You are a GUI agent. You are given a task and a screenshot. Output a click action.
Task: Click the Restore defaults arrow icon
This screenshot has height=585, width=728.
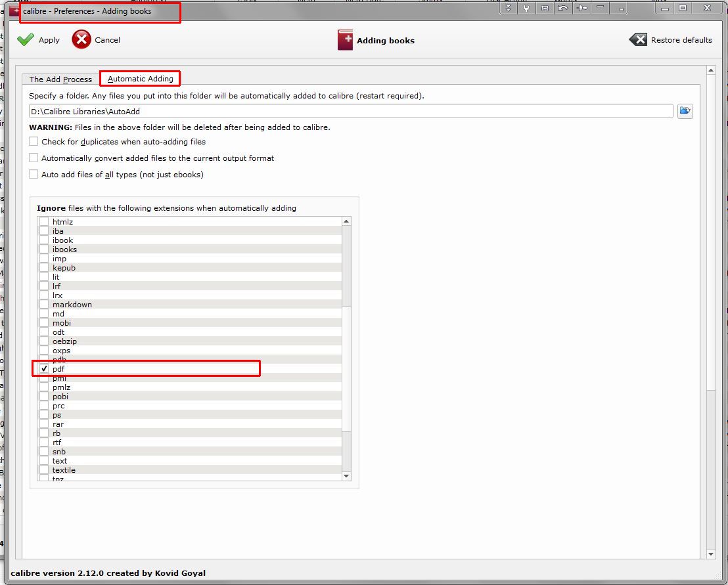(638, 39)
